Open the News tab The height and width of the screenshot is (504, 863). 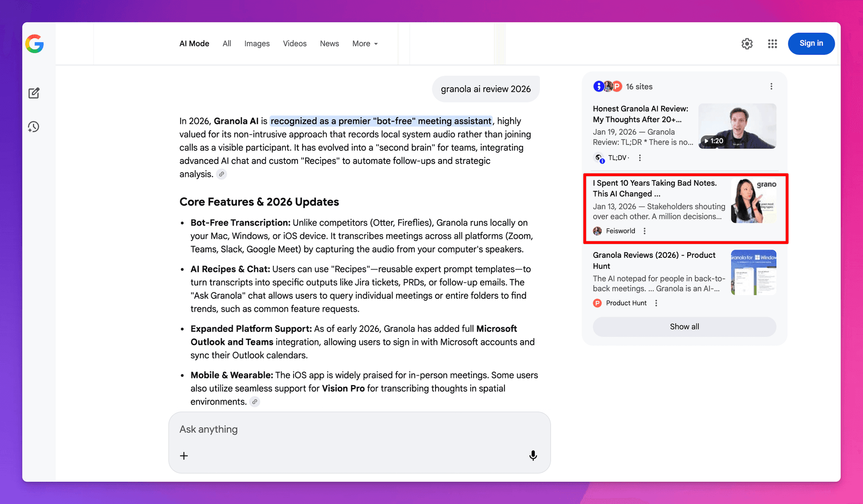click(329, 44)
